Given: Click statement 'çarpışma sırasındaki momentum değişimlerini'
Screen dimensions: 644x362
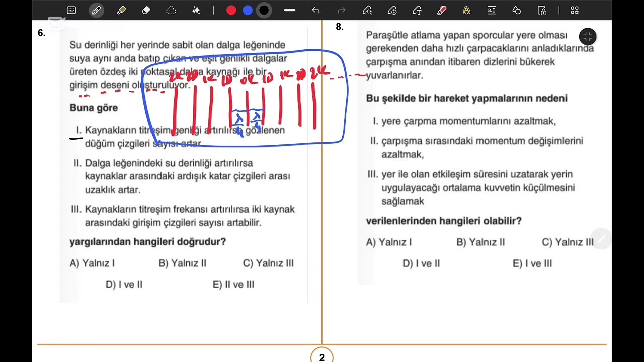Looking at the screenshot, I should click(x=476, y=148).
